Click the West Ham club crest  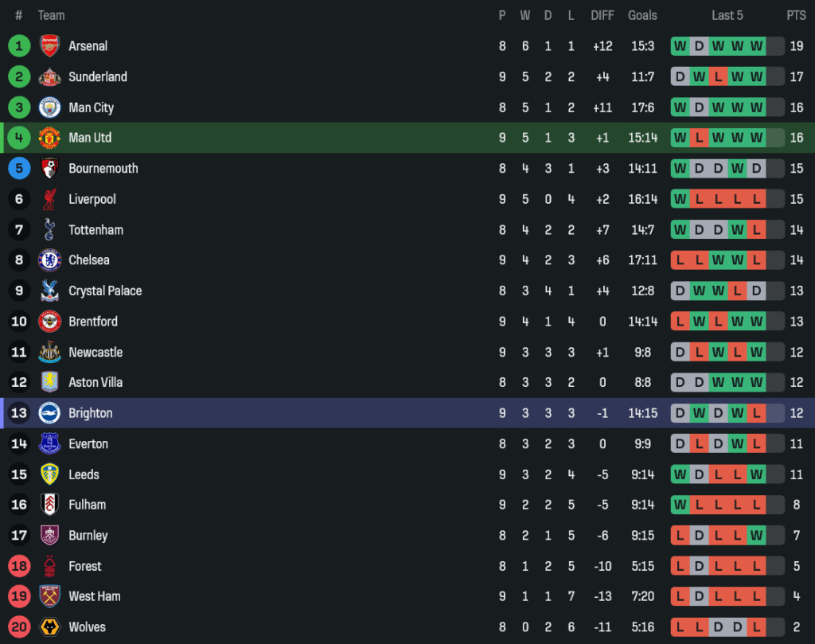click(x=49, y=596)
